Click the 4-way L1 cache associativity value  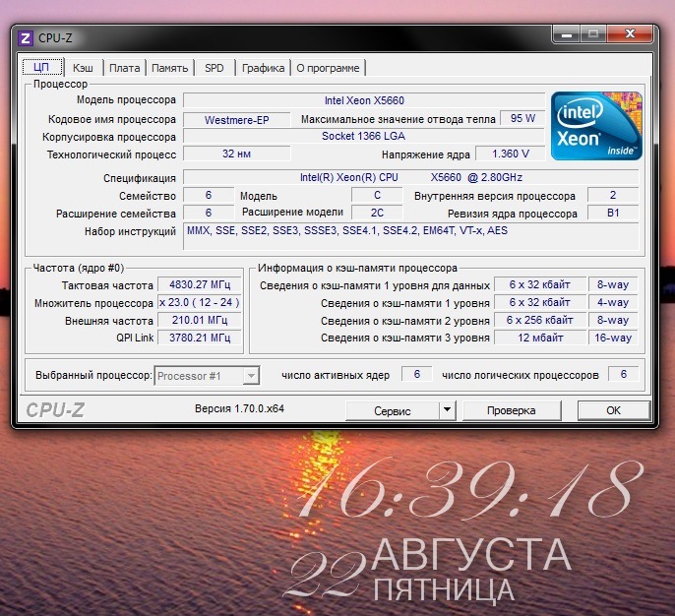click(x=613, y=302)
